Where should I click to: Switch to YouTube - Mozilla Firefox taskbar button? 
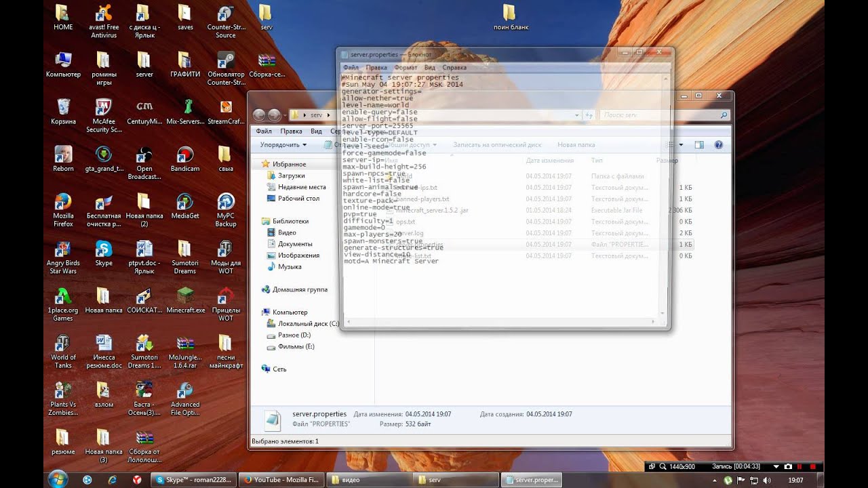(x=281, y=480)
